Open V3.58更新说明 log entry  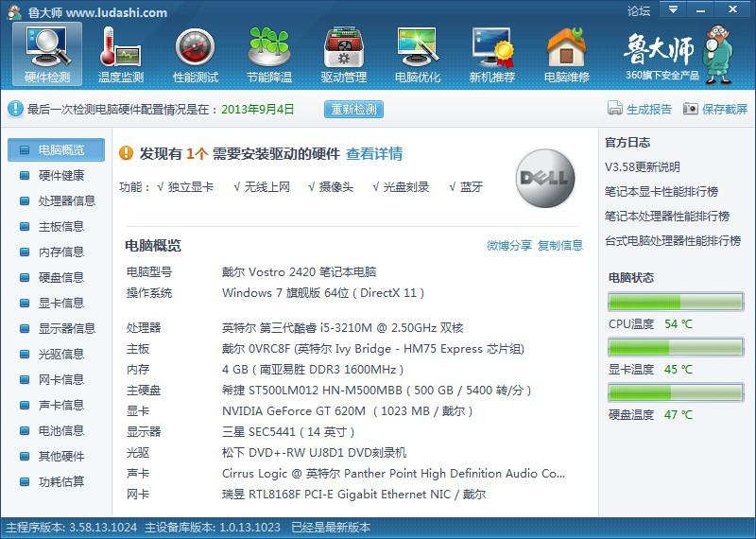(643, 167)
